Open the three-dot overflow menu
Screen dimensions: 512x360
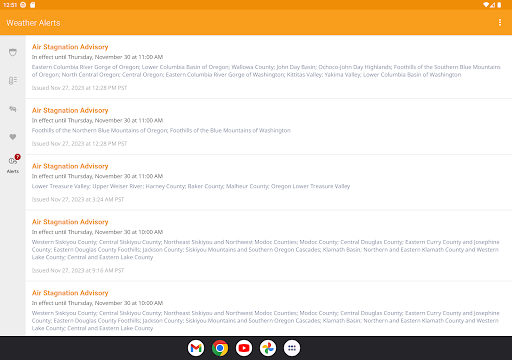500,22
